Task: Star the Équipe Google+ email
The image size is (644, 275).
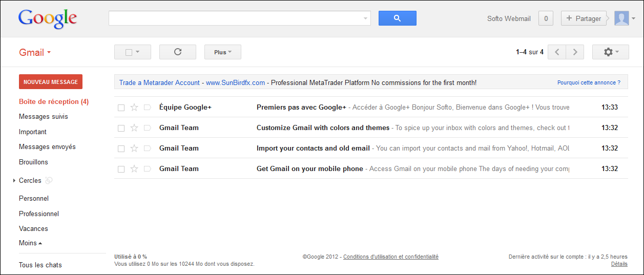Action: point(134,107)
